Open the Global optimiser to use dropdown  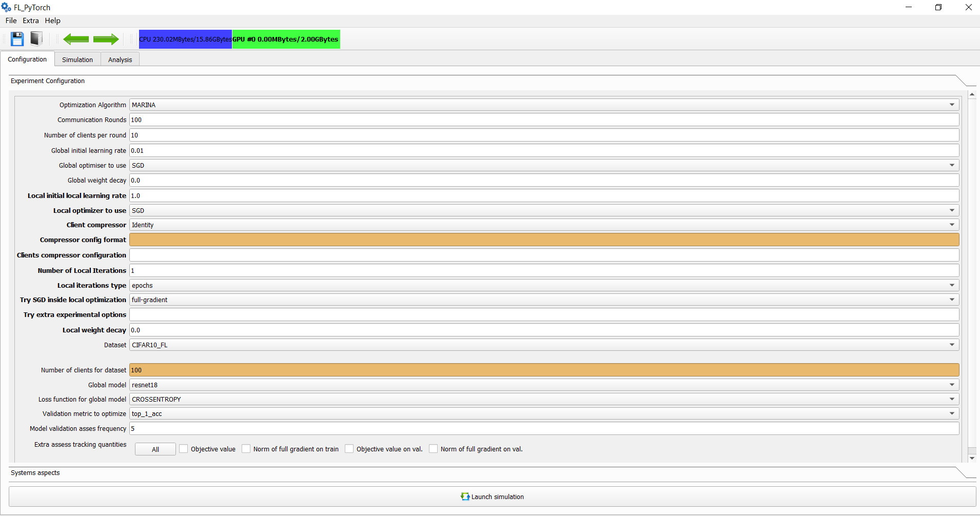click(544, 165)
